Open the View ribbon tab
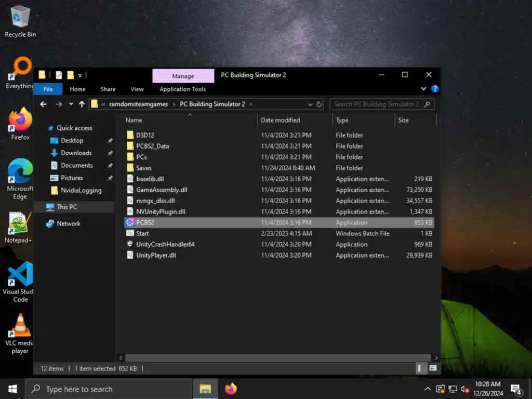This screenshot has height=399, width=532. 137,89
